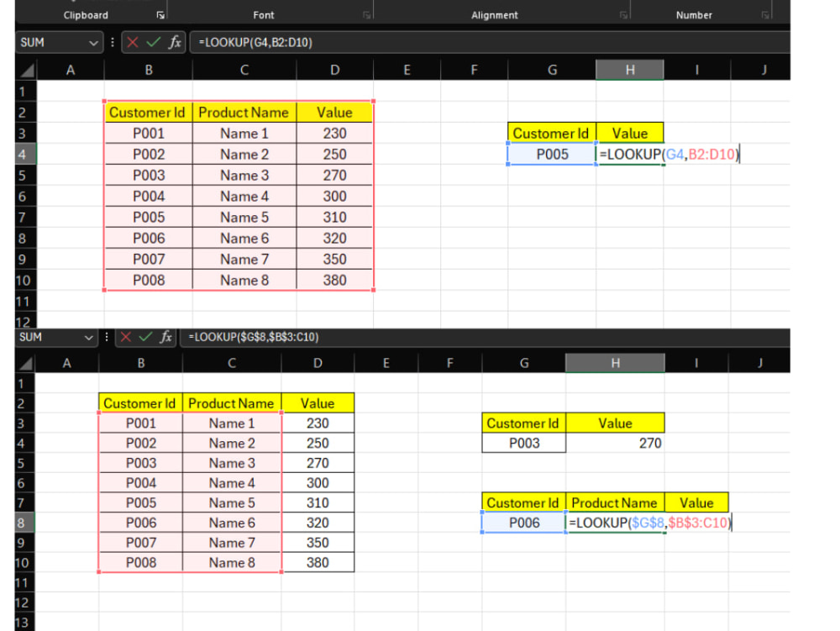The height and width of the screenshot is (631, 840).
Task: Select '300' cell in the upper table
Action: [335, 197]
